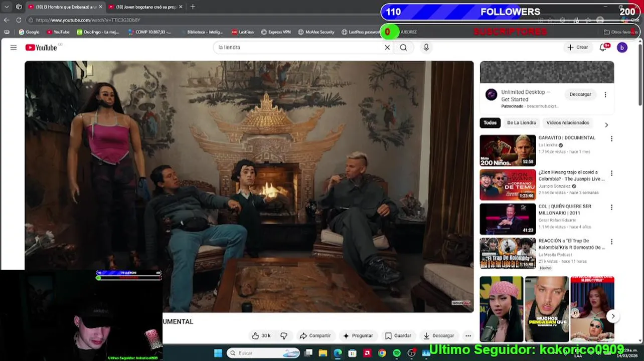Viewport: 644px width, 361px height.
Task: Open more actions ellipsis below video
Action: 468,335
